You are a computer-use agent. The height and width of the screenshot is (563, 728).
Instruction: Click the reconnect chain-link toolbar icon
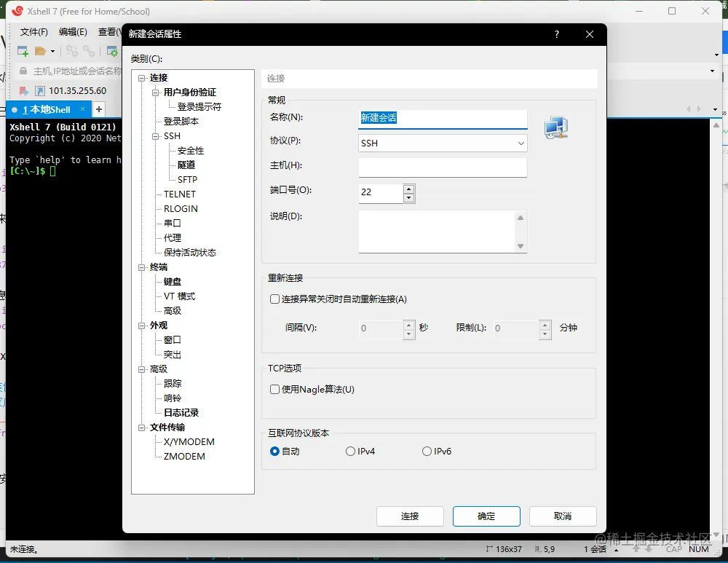(89, 51)
